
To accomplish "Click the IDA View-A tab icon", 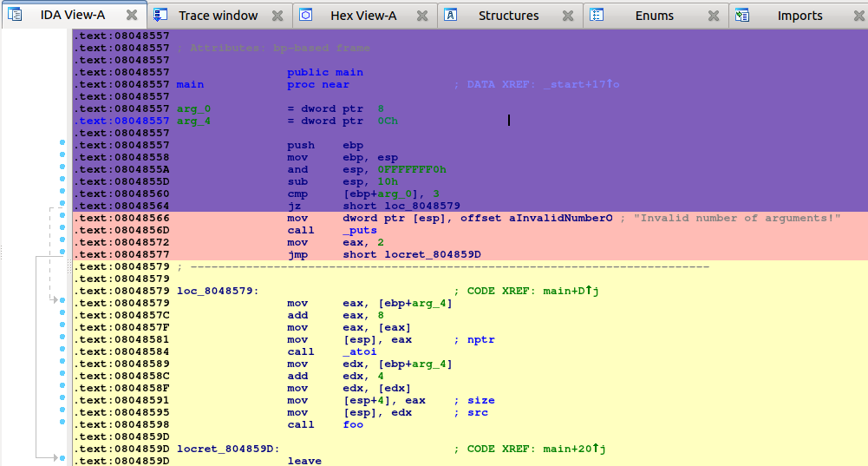I will [15, 15].
